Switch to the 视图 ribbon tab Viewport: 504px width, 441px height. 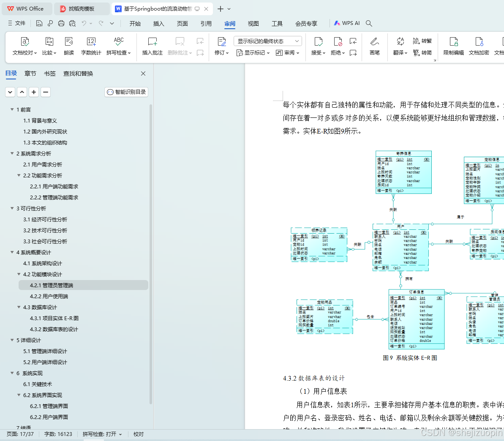pyautogui.click(x=253, y=24)
